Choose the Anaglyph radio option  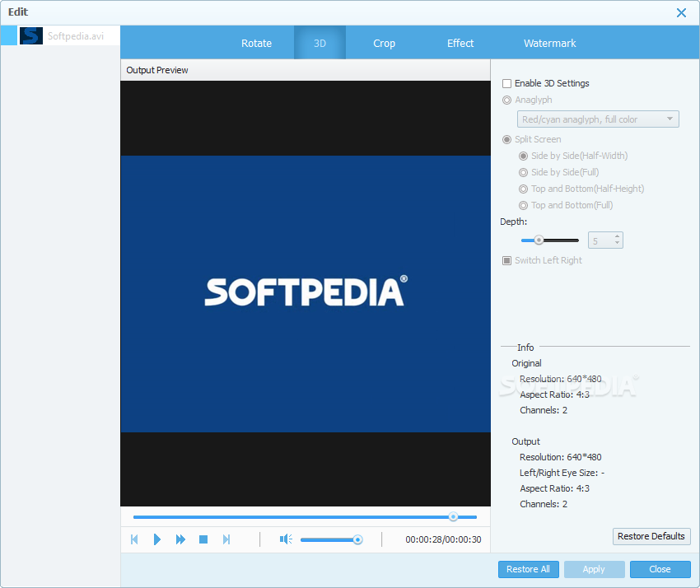click(x=506, y=100)
